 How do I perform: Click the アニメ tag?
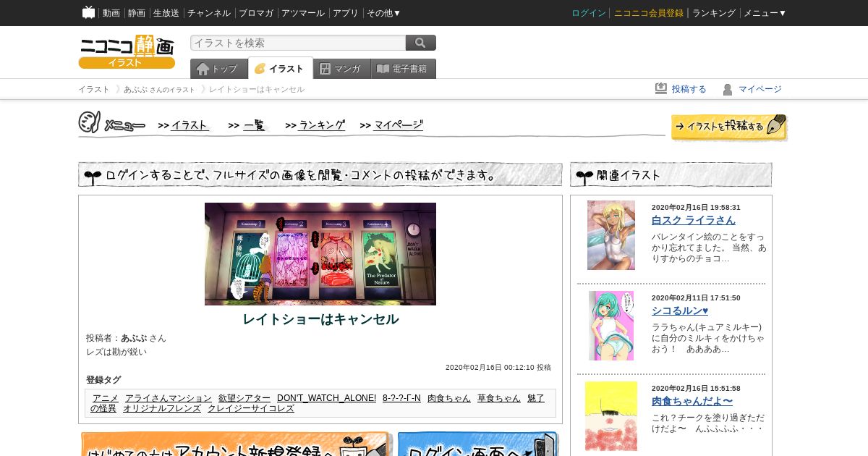click(x=106, y=398)
